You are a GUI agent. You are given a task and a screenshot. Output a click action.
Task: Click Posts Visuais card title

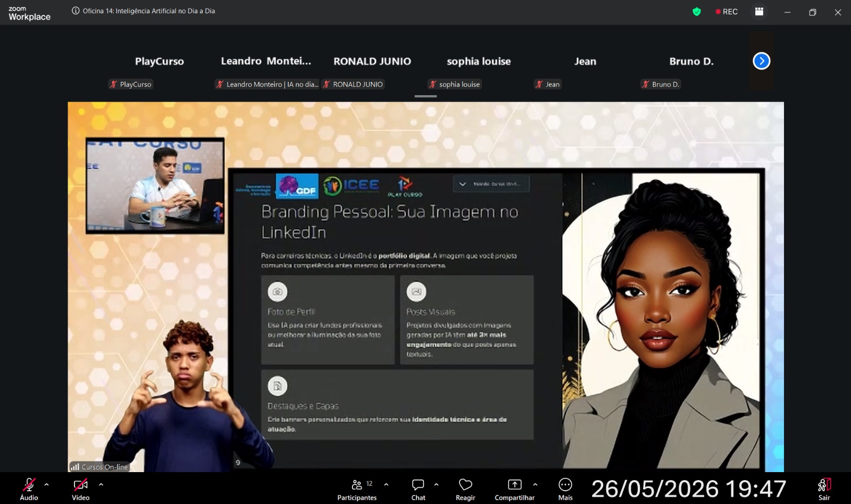click(x=431, y=312)
